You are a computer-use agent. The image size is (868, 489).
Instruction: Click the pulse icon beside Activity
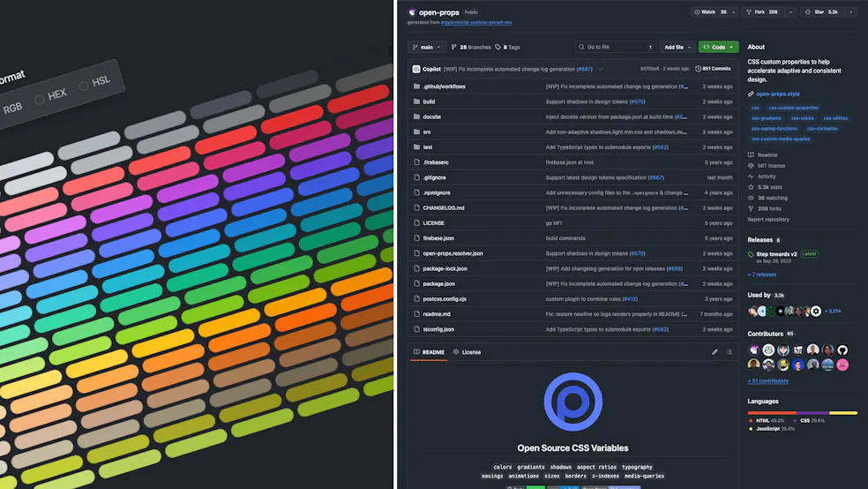coord(751,177)
